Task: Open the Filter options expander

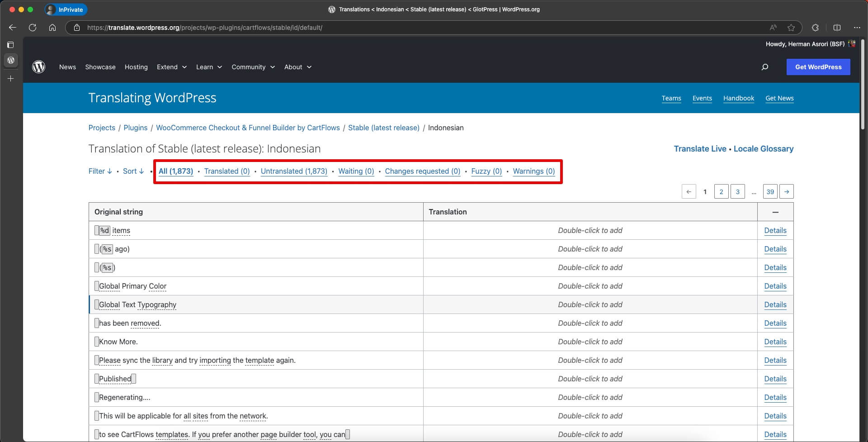Action: (100, 171)
